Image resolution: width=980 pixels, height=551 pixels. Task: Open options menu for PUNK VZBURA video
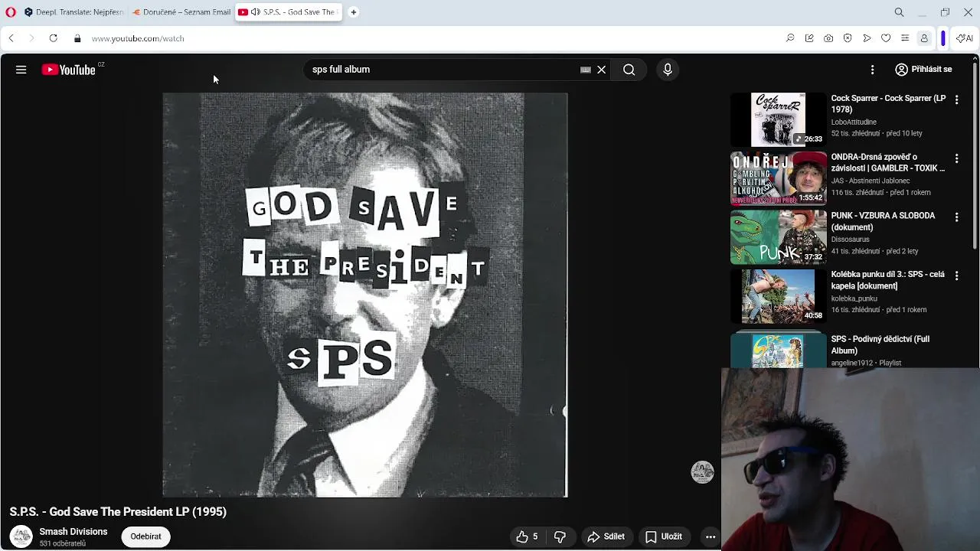[956, 217]
